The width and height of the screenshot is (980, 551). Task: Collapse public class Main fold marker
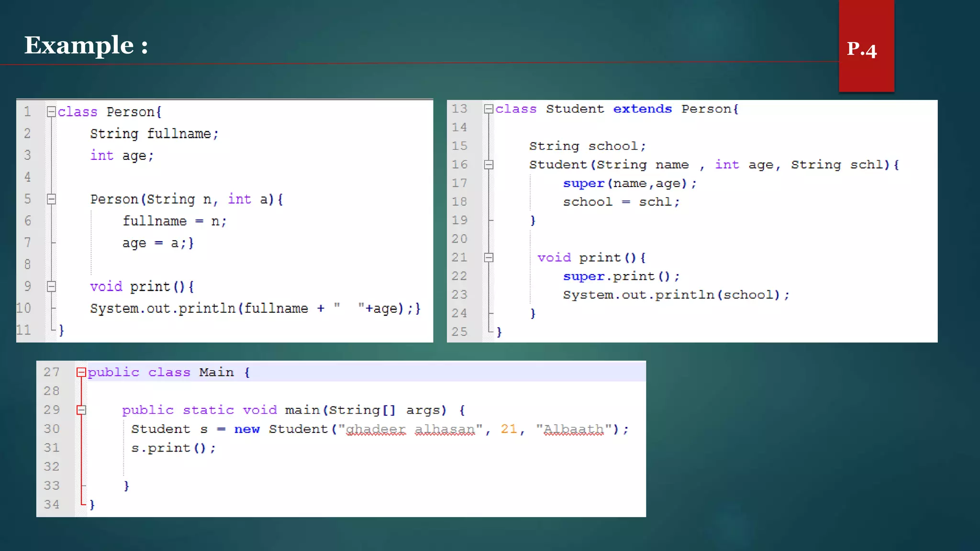tap(81, 372)
